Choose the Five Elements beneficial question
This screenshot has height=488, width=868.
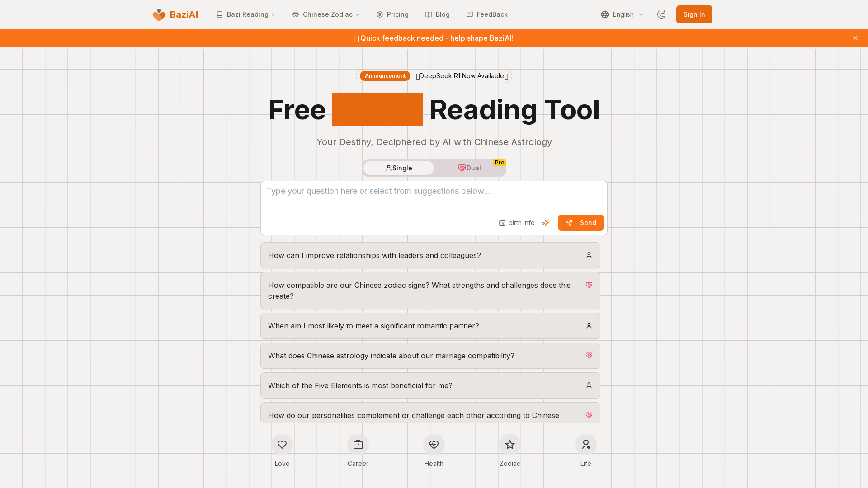[430, 385]
